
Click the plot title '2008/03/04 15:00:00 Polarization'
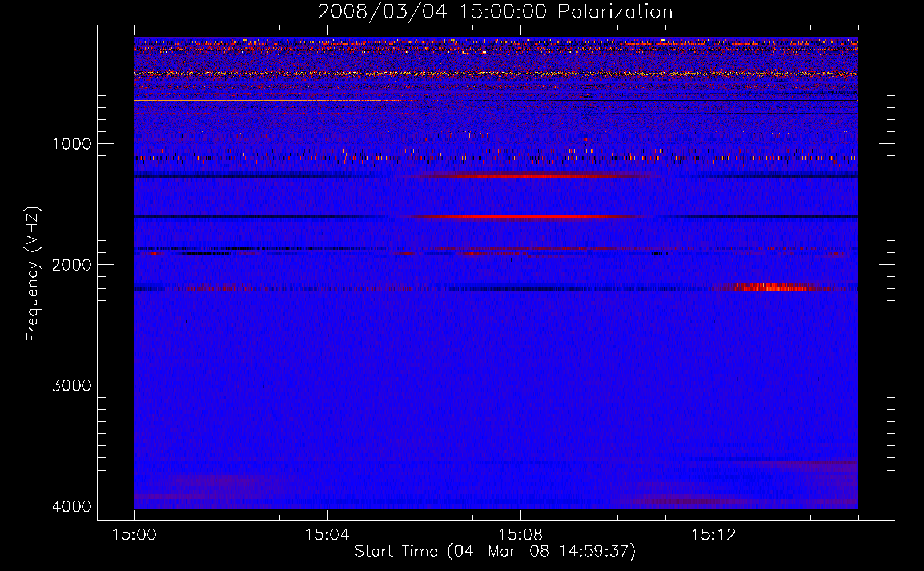pyautogui.click(x=495, y=11)
